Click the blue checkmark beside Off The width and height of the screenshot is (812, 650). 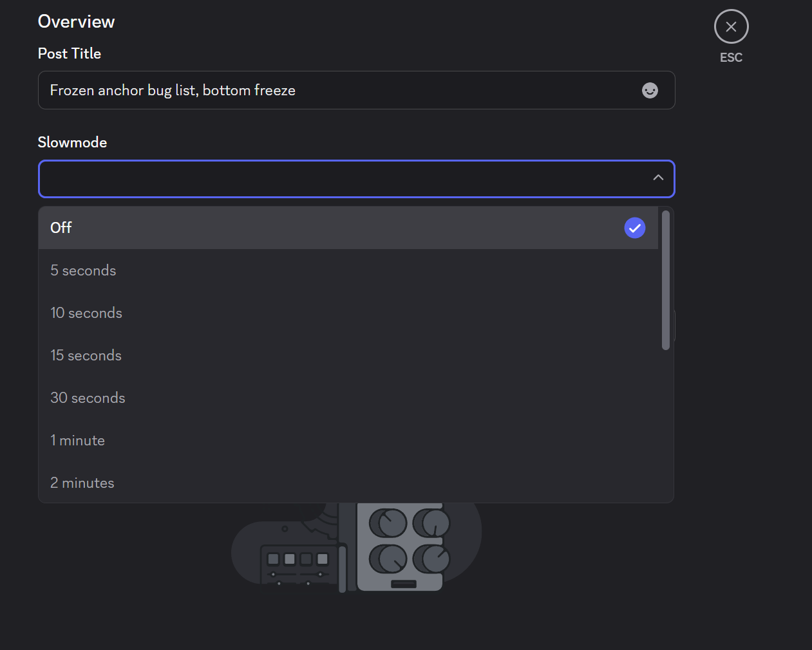point(634,228)
